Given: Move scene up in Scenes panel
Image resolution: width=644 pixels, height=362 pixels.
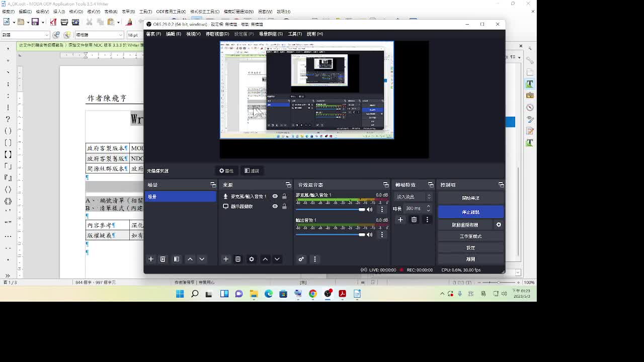Looking at the screenshot, I should tap(190, 259).
